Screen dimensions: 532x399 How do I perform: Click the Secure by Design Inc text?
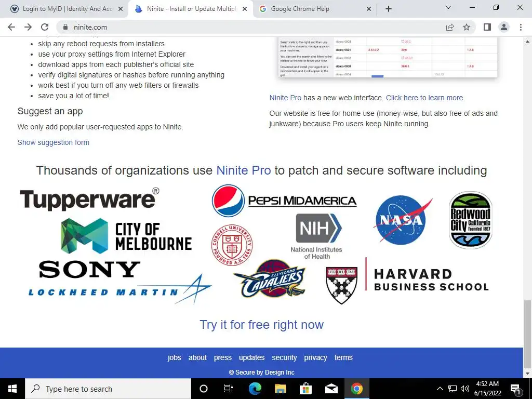(x=262, y=373)
